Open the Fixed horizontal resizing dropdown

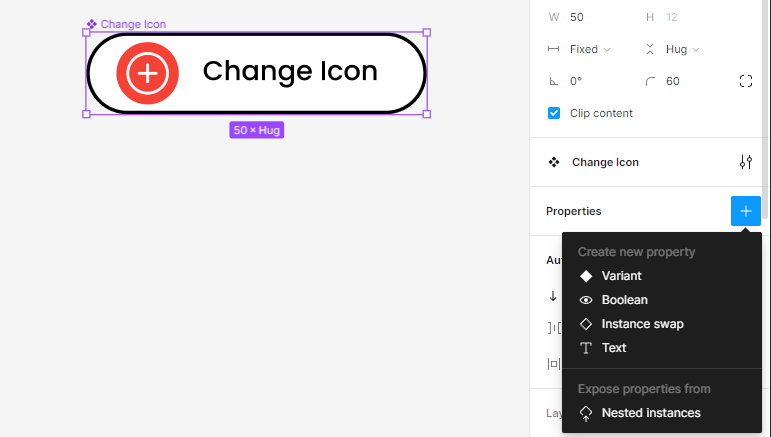tap(589, 49)
